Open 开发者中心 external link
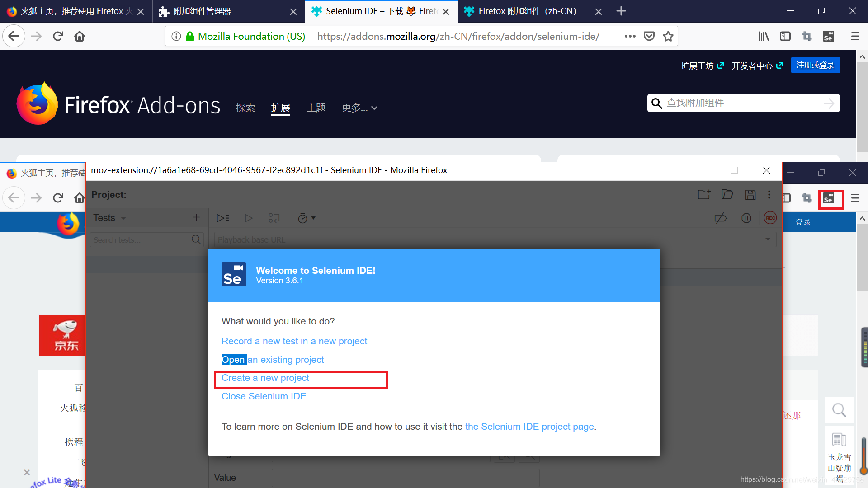 pyautogui.click(x=757, y=66)
